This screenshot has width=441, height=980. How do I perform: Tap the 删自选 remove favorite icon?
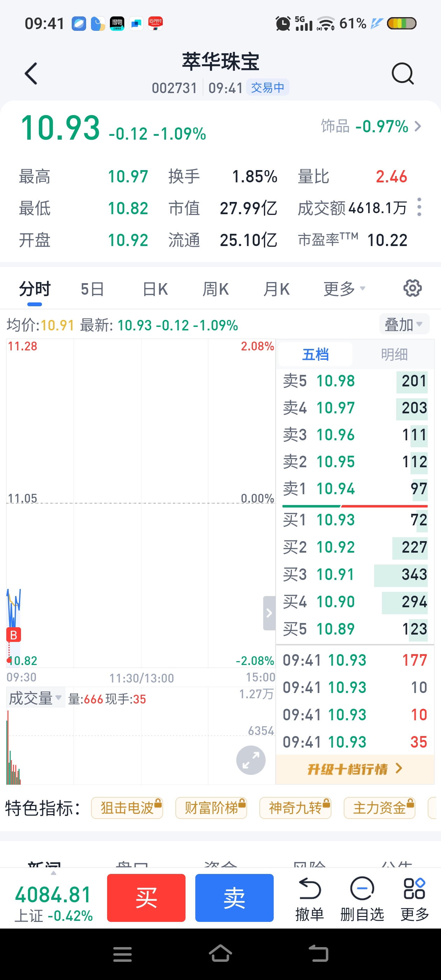(362, 899)
